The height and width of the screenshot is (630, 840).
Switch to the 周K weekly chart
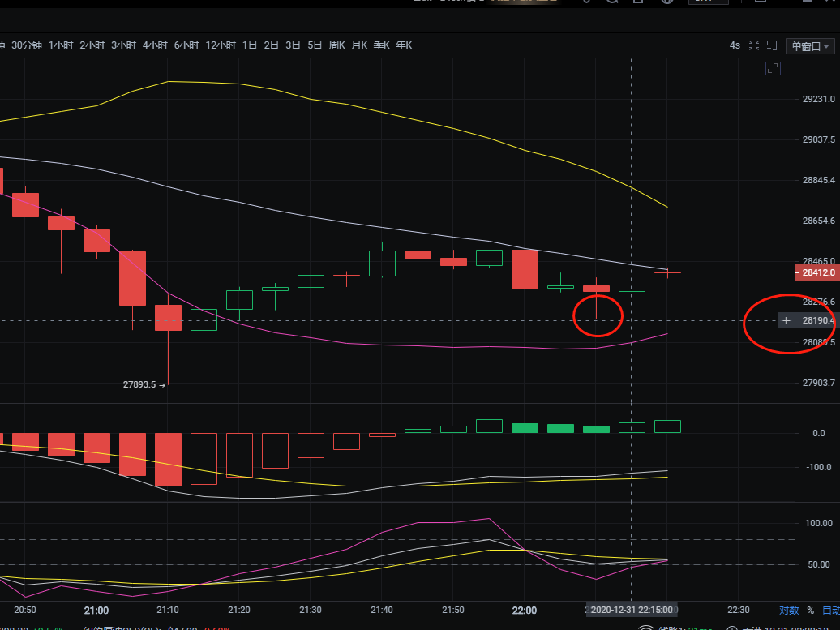(337, 45)
